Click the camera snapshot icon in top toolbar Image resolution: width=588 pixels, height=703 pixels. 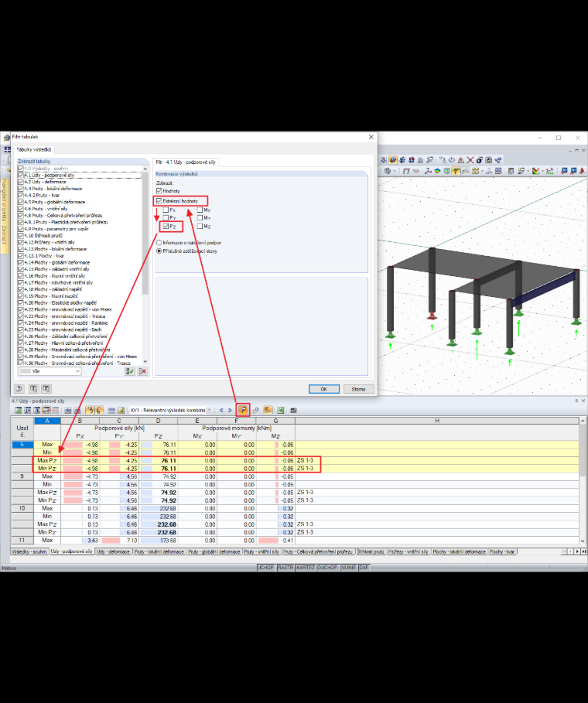489,159
